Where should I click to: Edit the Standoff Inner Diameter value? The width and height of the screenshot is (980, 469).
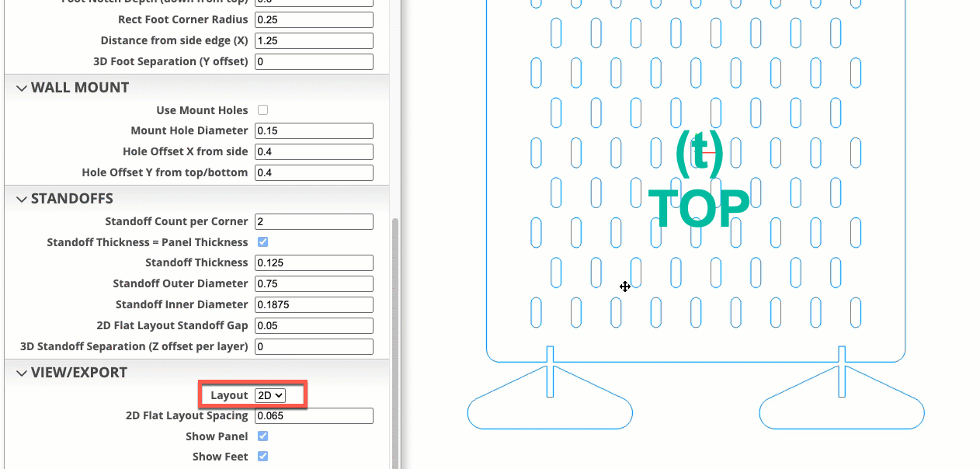314,305
